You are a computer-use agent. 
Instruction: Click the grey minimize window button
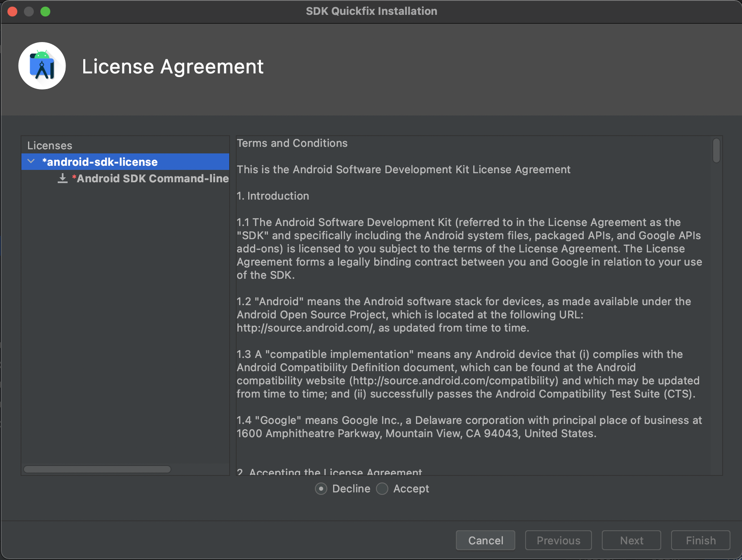pyautogui.click(x=29, y=11)
